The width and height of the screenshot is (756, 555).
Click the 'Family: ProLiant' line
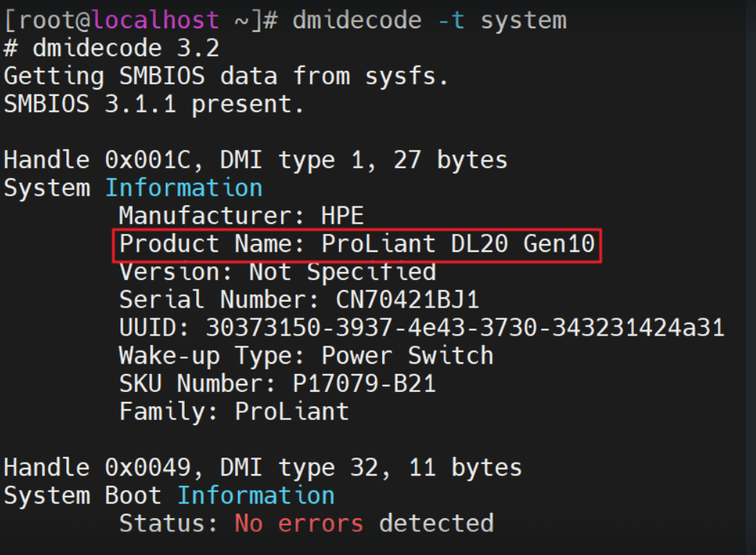click(234, 412)
